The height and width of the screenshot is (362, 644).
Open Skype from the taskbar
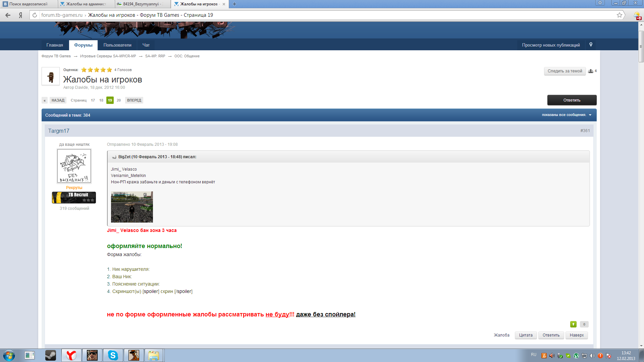tap(113, 355)
